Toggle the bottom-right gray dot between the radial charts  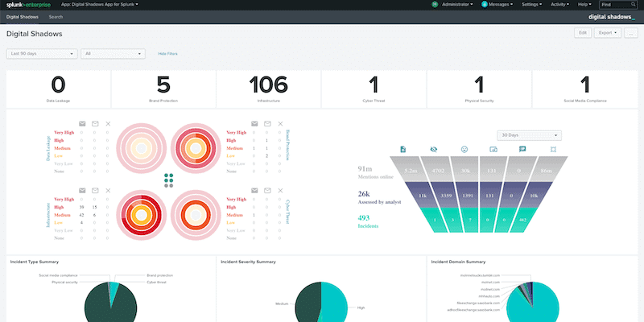coord(171,186)
